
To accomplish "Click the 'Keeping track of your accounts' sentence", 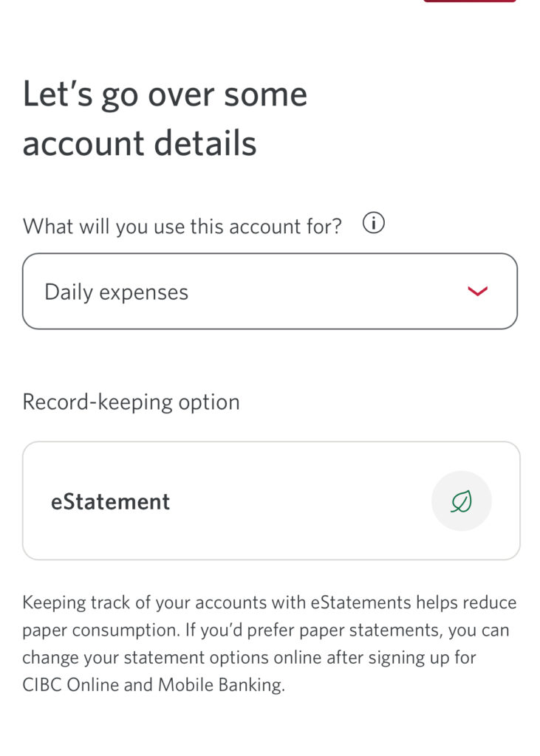I will pos(270,602).
